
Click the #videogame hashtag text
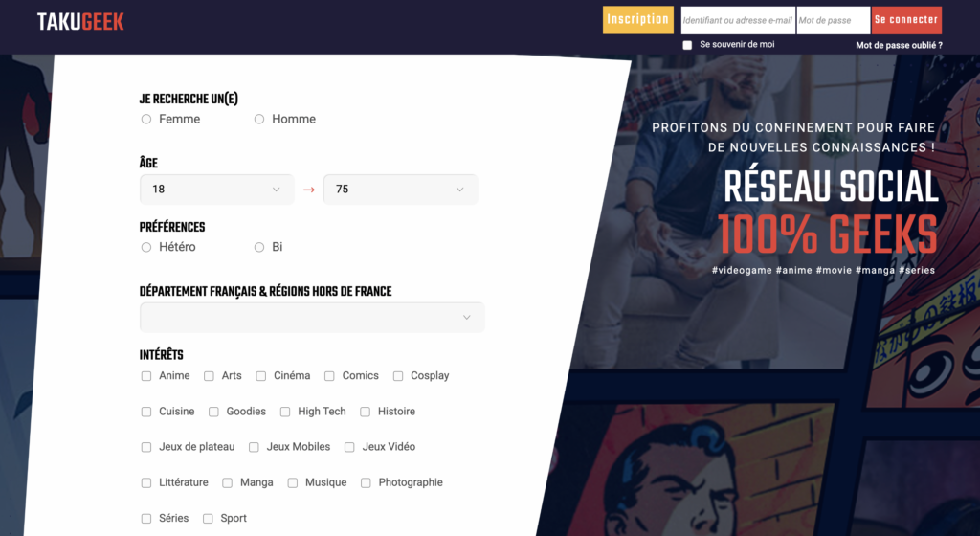tap(742, 271)
